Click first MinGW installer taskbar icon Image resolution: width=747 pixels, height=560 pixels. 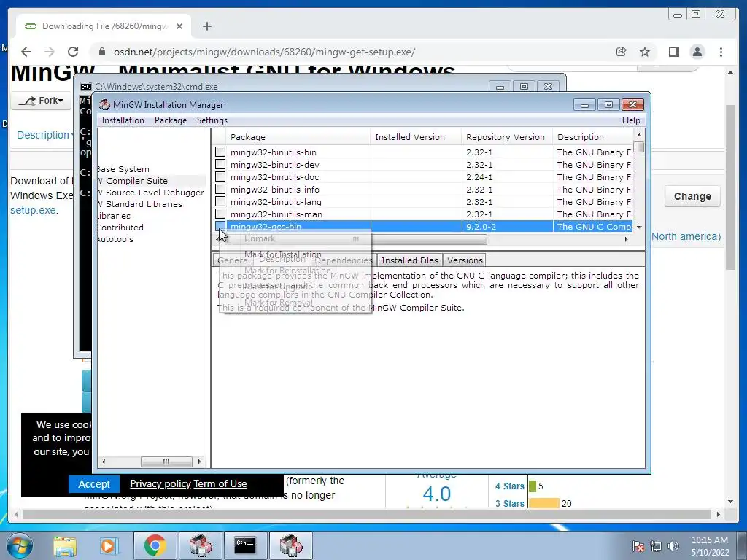pos(200,545)
